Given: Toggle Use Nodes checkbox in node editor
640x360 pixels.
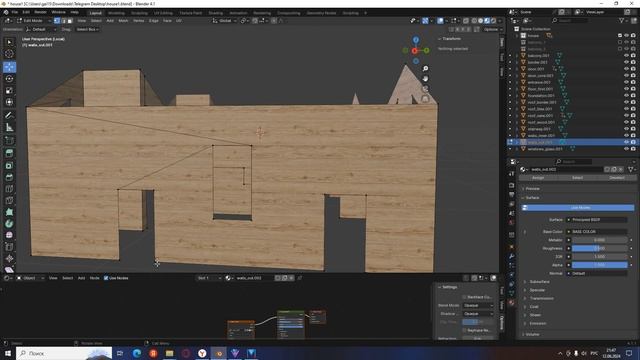Looking at the screenshot, I should pyautogui.click(x=106, y=278).
